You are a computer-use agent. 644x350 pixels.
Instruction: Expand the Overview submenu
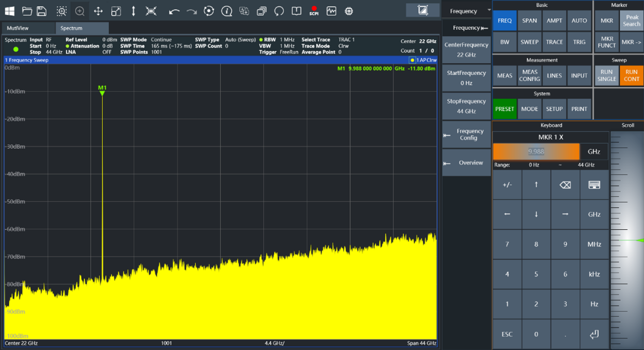point(466,163)
